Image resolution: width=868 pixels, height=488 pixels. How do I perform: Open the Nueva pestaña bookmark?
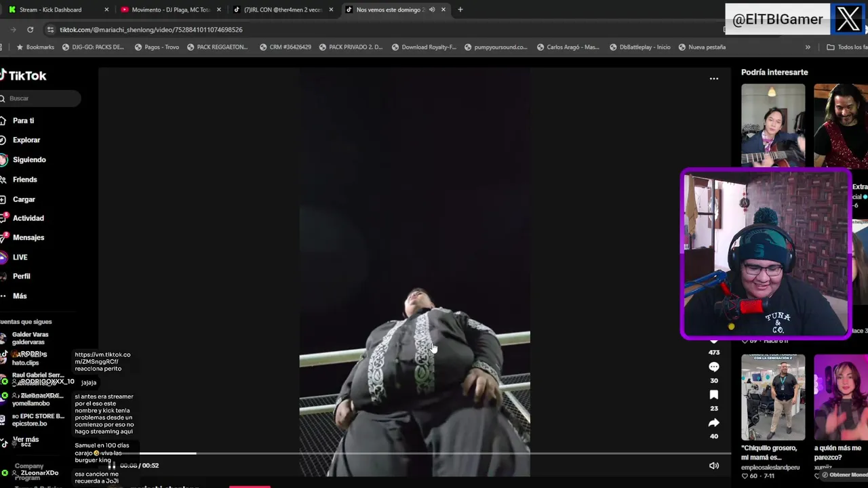pos(702,47)
